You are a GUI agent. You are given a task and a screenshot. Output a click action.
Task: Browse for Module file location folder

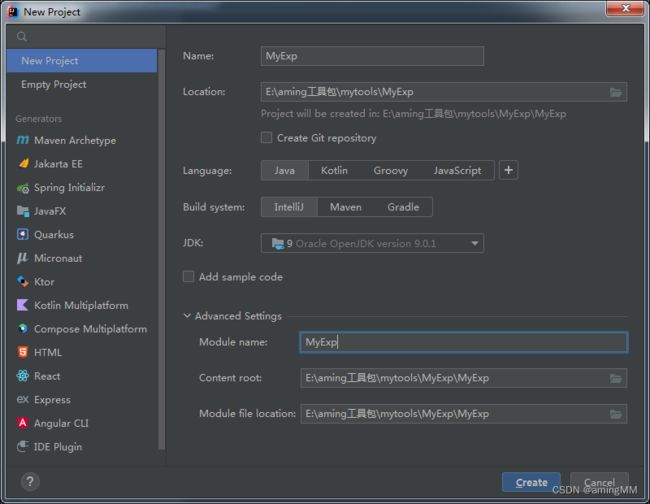[x=616, y=414]
